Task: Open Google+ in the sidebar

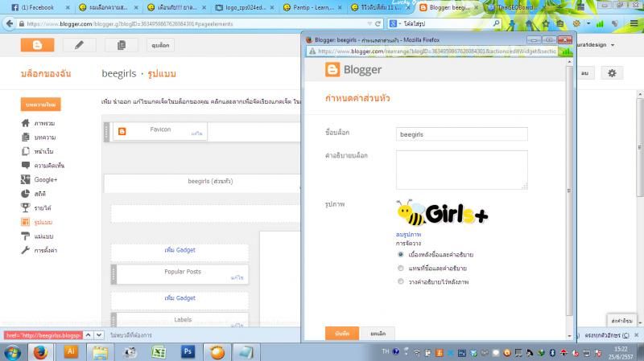Action: click(x=45, y=179)
